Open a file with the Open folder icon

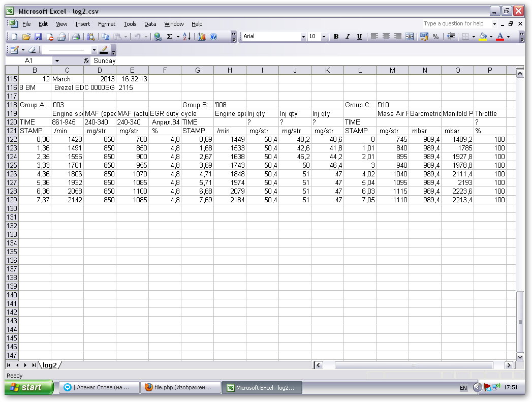(26, 37)
